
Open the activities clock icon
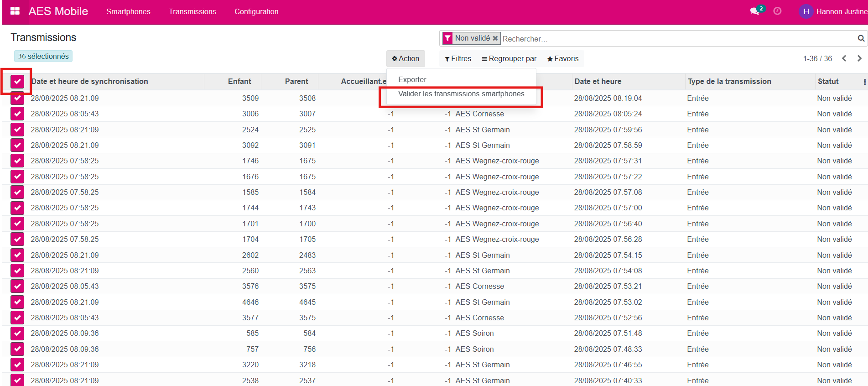777,11
